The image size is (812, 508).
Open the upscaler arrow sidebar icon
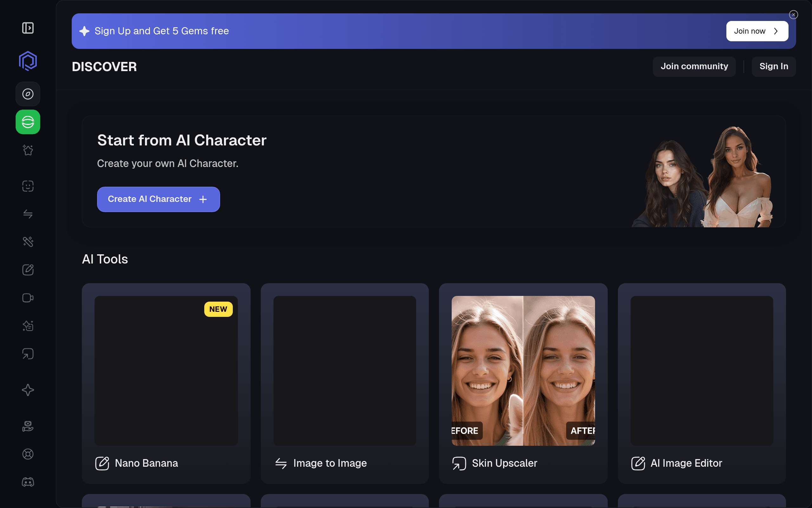click(x=28, y=354)
